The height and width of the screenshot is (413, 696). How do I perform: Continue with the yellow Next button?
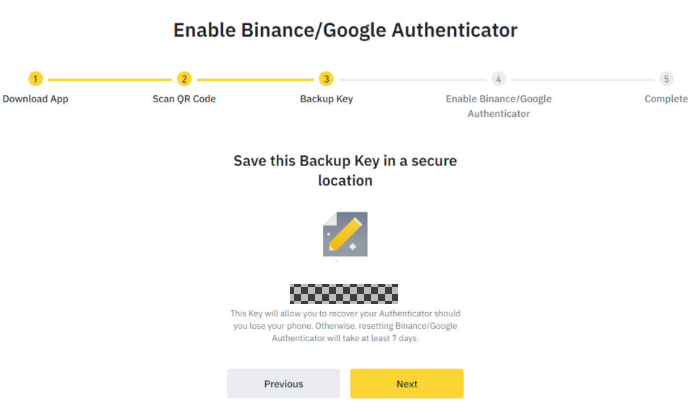tap(407, 384)
